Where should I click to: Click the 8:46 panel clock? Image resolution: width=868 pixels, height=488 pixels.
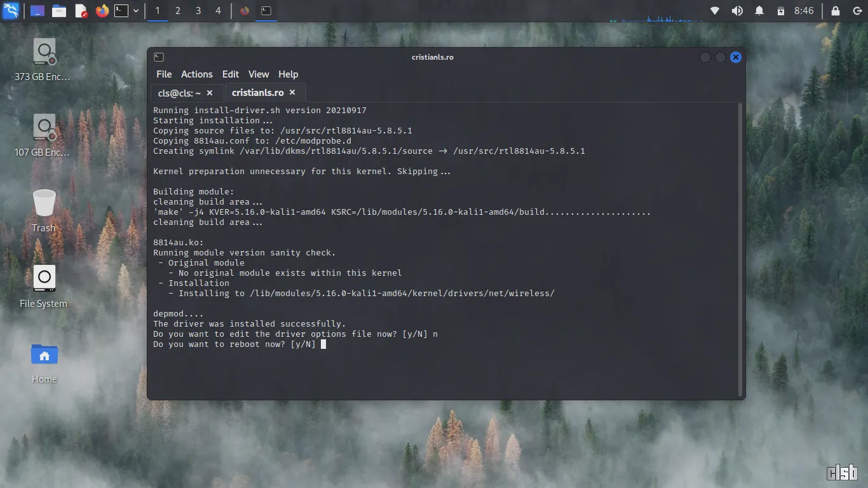click(804, 11)
